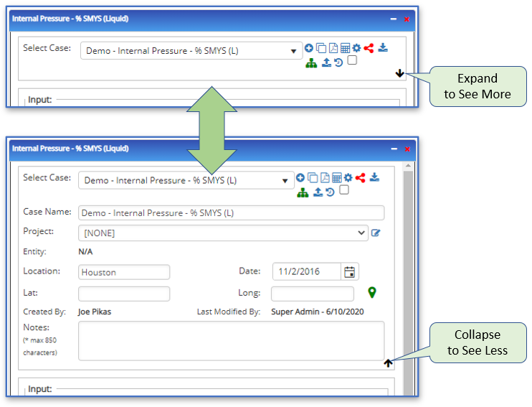
Task: Click copy case icon in lower window
Action: tap(313, 178)
